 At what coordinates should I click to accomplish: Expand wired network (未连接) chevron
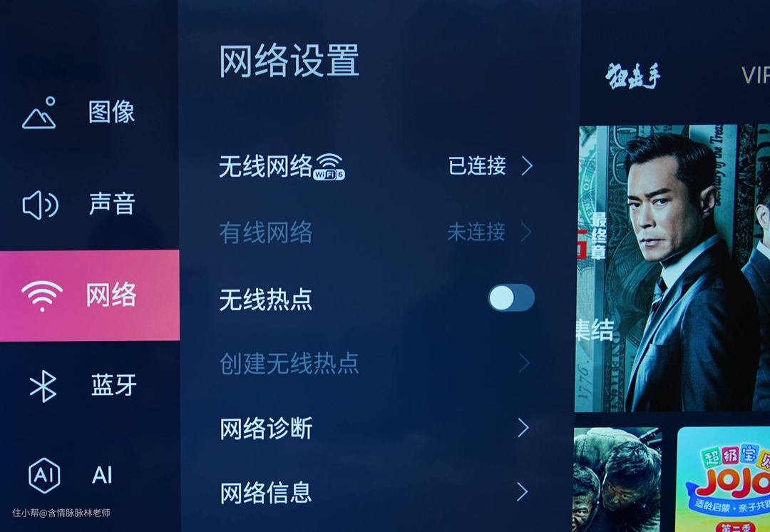[526, 232]
